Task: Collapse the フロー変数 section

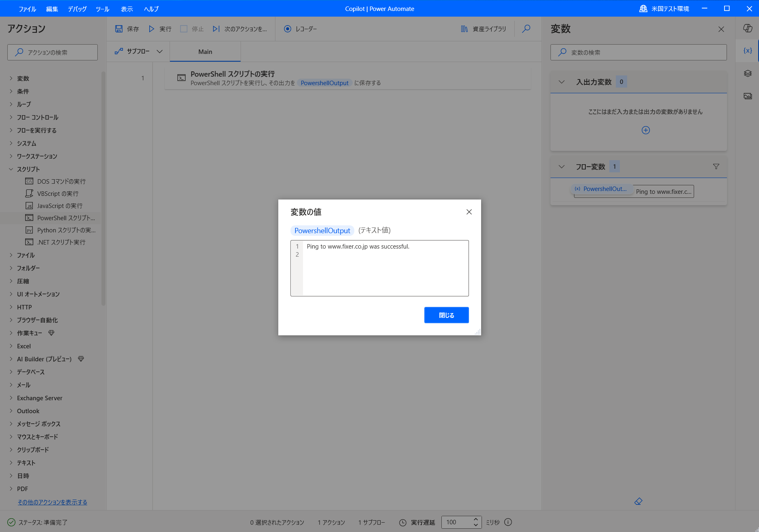Action: (x=561, y=166)
